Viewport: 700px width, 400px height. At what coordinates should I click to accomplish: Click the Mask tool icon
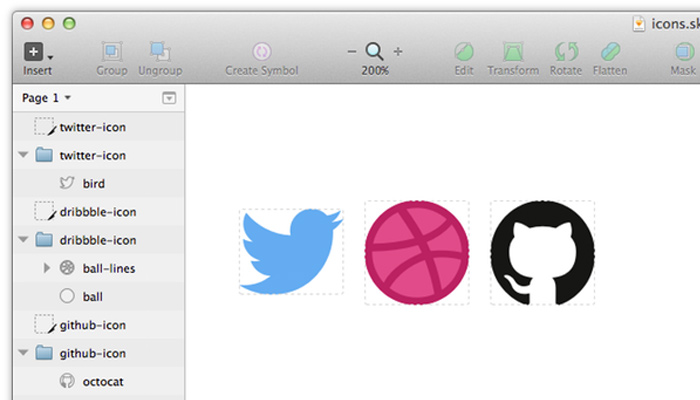click(683, 52)
